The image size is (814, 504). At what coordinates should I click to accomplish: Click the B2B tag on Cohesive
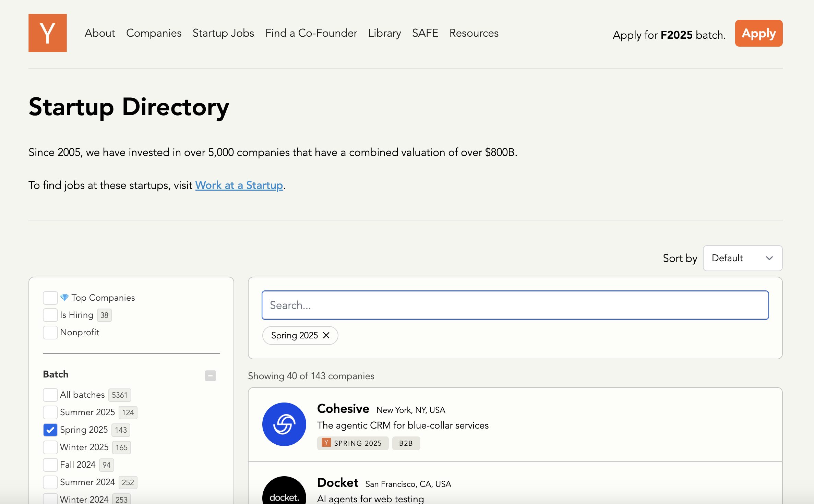pyautogui.click(x=406, y=443)
